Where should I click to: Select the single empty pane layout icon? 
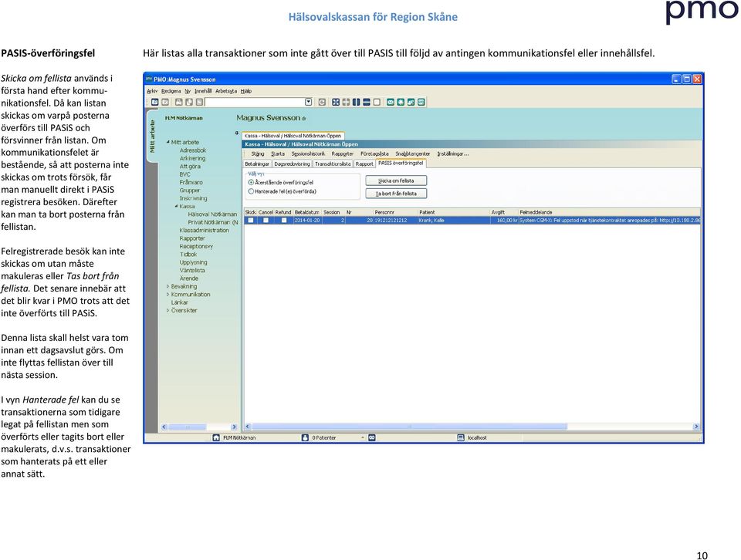[377, 102]
